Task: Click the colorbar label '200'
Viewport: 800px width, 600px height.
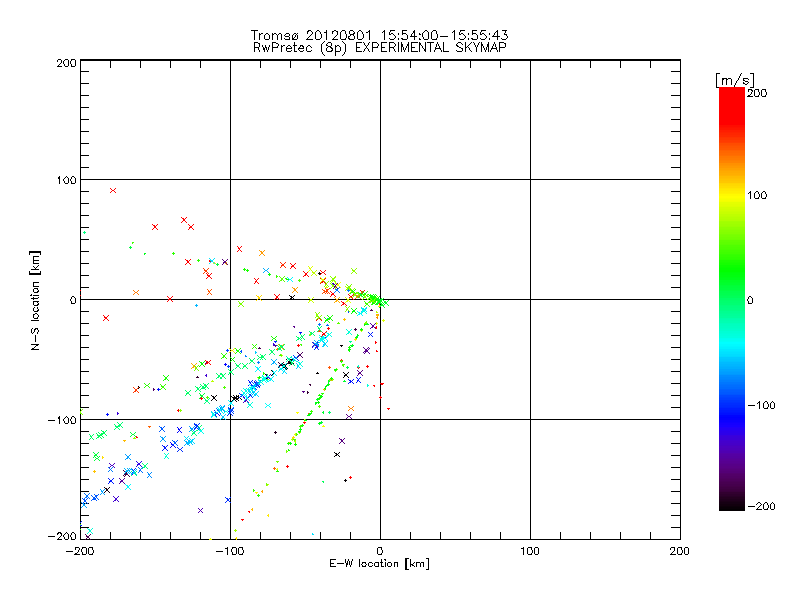Action: click(x=757, y=93)
